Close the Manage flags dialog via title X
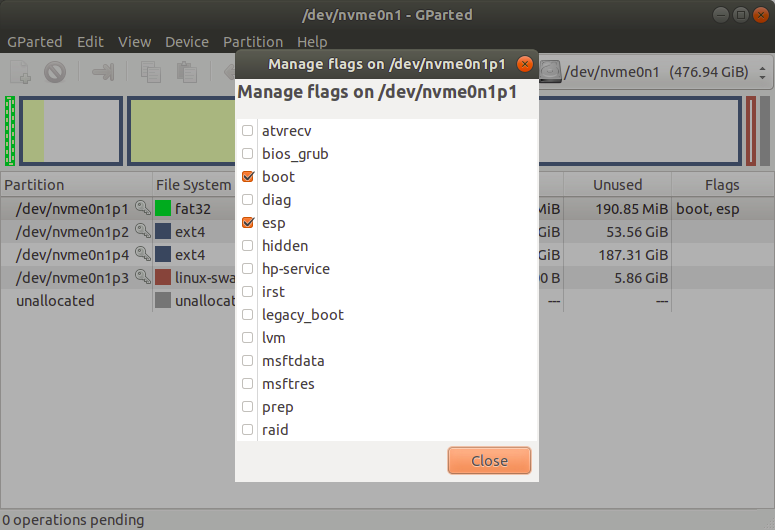The width and height of the screenshot is (775, 530). pyautogui.click(x=524, y=64)
